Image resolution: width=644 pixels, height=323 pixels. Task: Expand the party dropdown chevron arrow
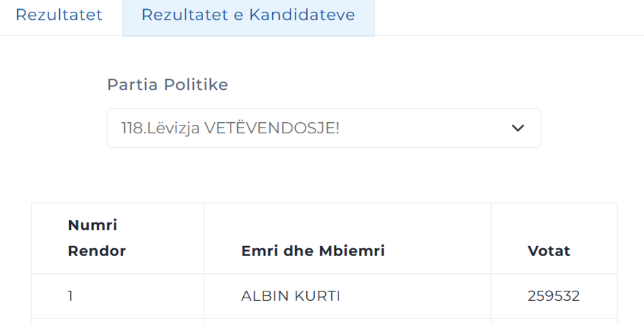518,128
